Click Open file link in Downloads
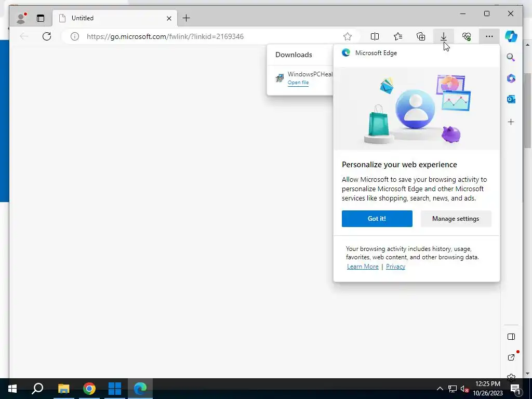The width and height of the screenshot is (532, 399). [x=298, y=83]
